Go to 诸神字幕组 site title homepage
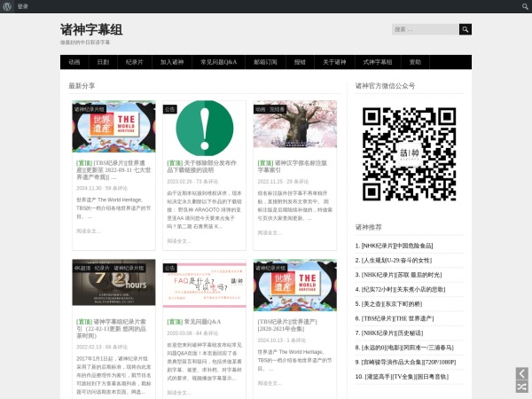This screenshot has height=399, width=532. pyautogui.click(x=91, y=29)
